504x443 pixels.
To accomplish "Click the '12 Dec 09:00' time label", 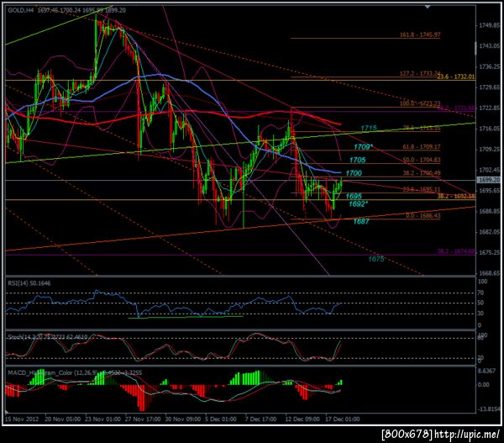I will (x=302, y=419).
